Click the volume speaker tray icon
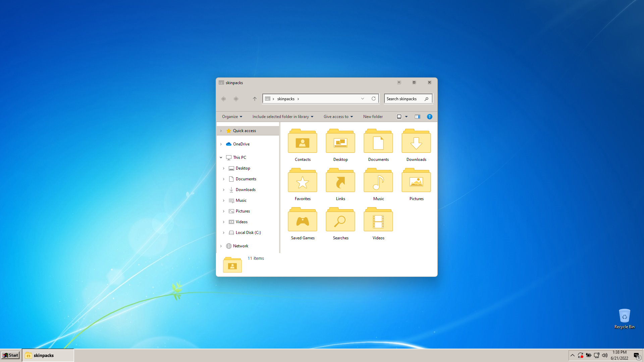The height and width of the screenshot is (362, 644). pyautogui.click(x=604, y=355)
